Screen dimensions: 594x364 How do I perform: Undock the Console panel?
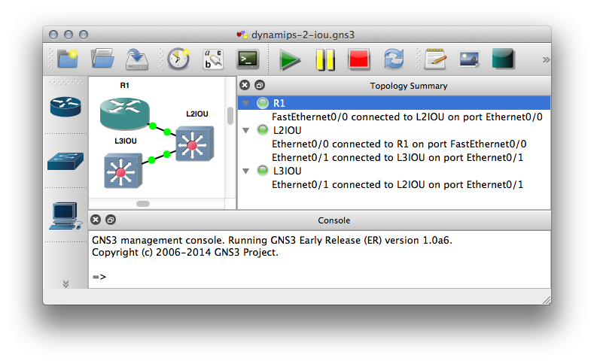click(x=110, y=220)
